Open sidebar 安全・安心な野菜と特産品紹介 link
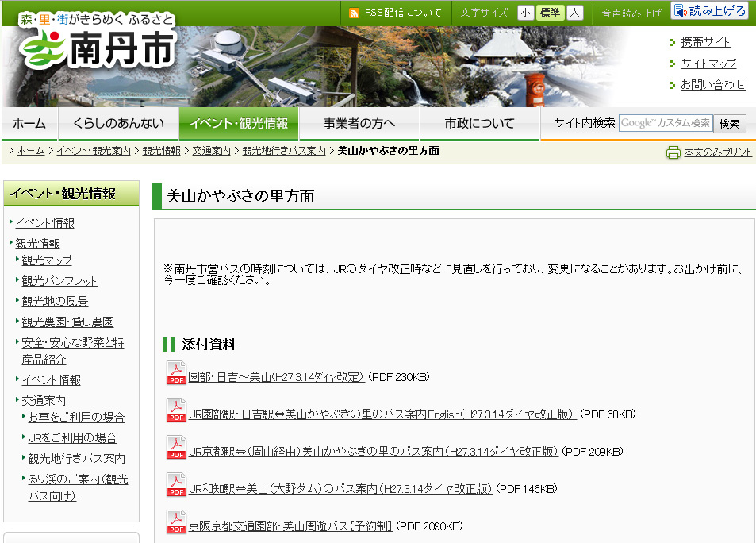Screen dimensions: 756x543 click(73, 351)
